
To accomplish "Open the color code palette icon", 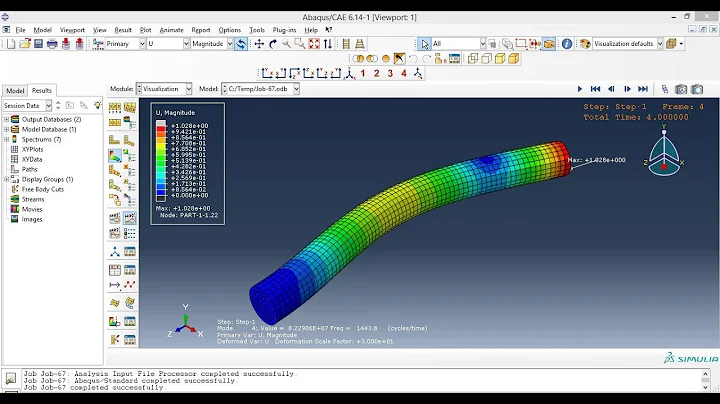I will tap(585, 44).
